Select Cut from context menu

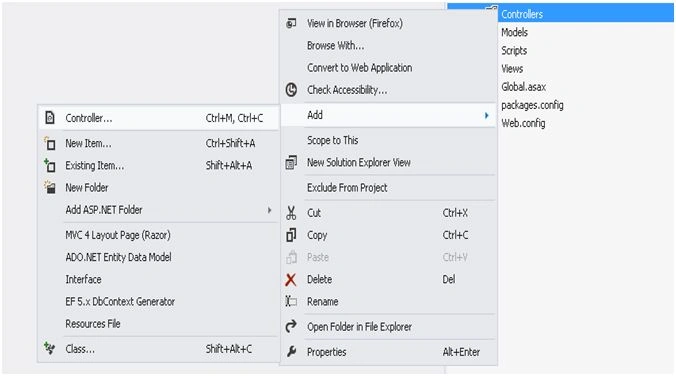(x=388, y=213)
